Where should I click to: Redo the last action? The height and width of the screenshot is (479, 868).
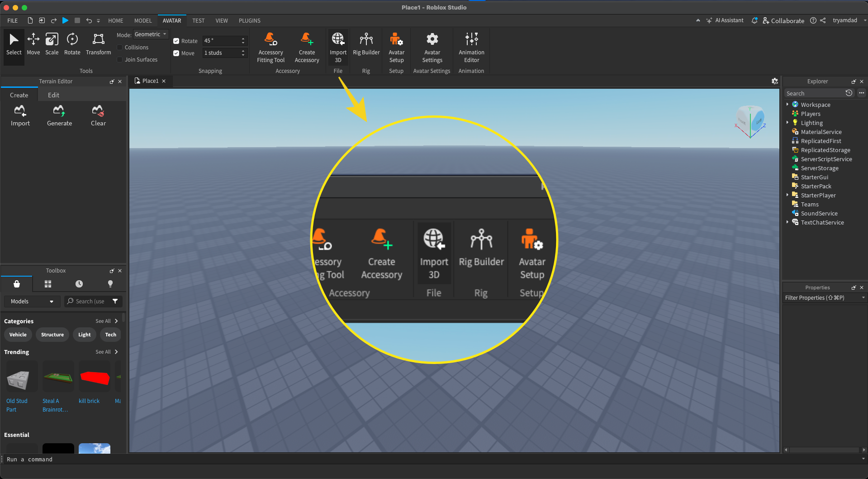(53, 20)
